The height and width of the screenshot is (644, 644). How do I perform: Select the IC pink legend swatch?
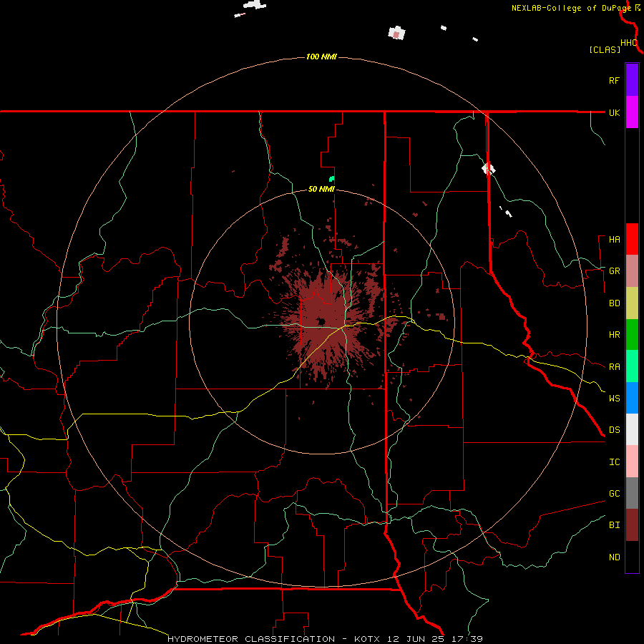point(632,462)
